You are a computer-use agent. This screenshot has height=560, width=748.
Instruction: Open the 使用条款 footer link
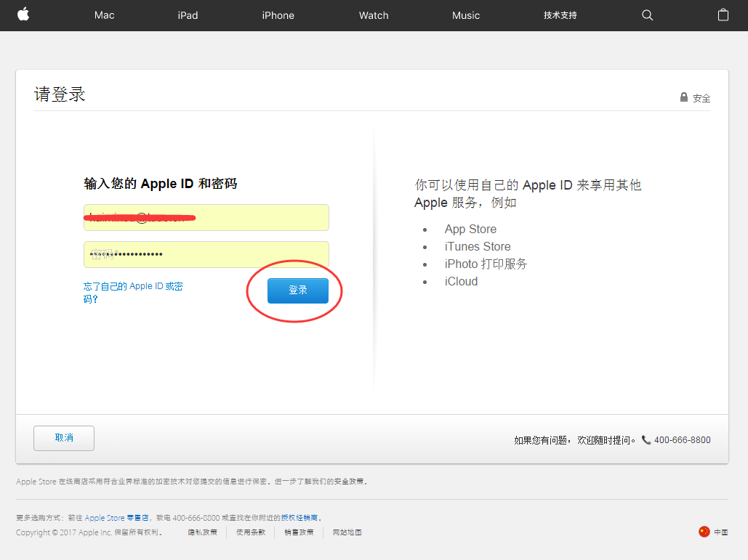(251, 532)
